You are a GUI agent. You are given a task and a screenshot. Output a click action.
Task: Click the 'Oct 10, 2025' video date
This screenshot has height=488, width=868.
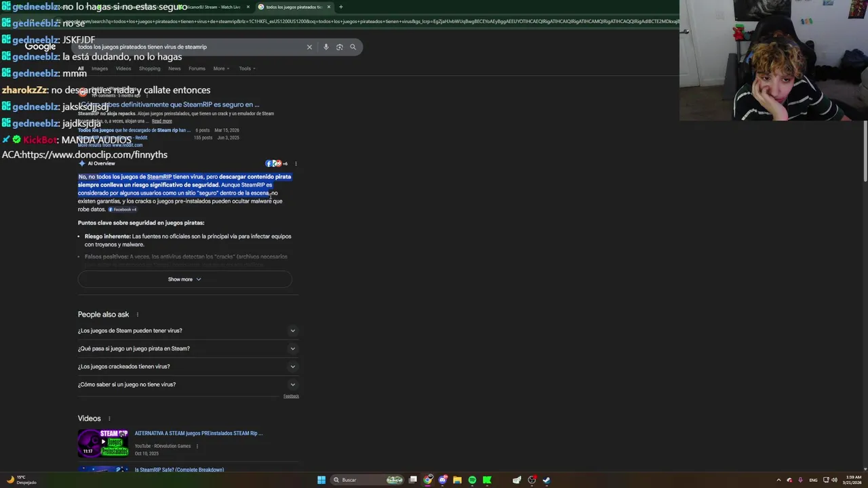tap(146, 453)
